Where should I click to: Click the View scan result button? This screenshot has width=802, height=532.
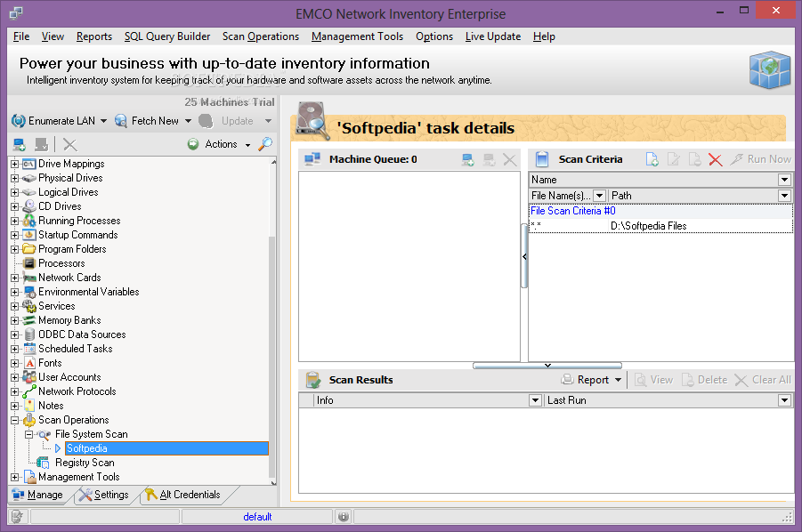[653, 380]
